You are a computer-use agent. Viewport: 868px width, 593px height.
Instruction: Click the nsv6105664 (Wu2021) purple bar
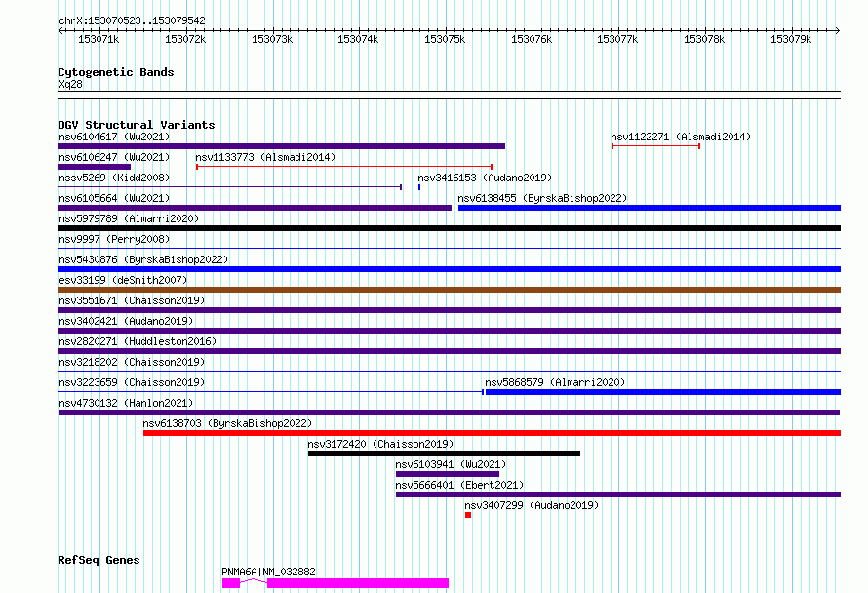[255, 208]
